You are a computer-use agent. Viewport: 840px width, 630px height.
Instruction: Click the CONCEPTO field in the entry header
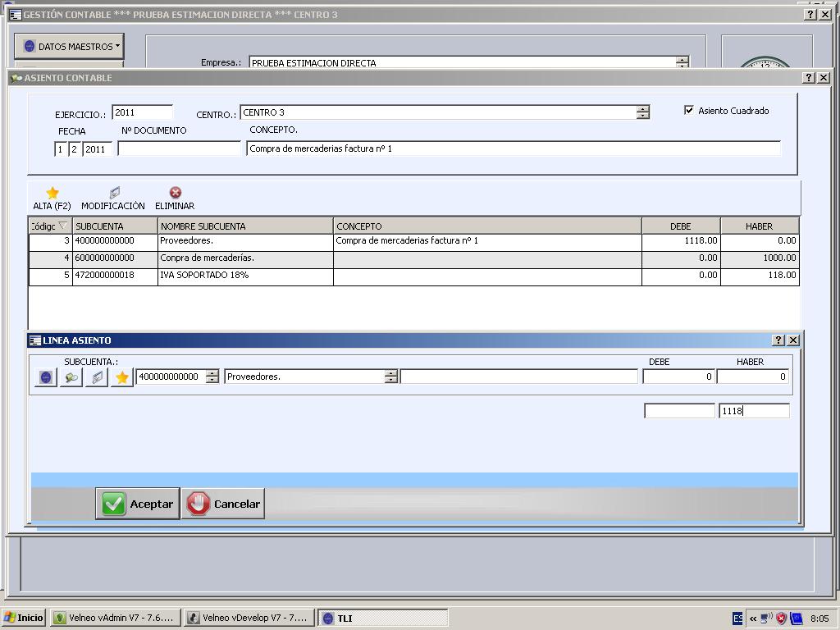click(x=514, y=149)
